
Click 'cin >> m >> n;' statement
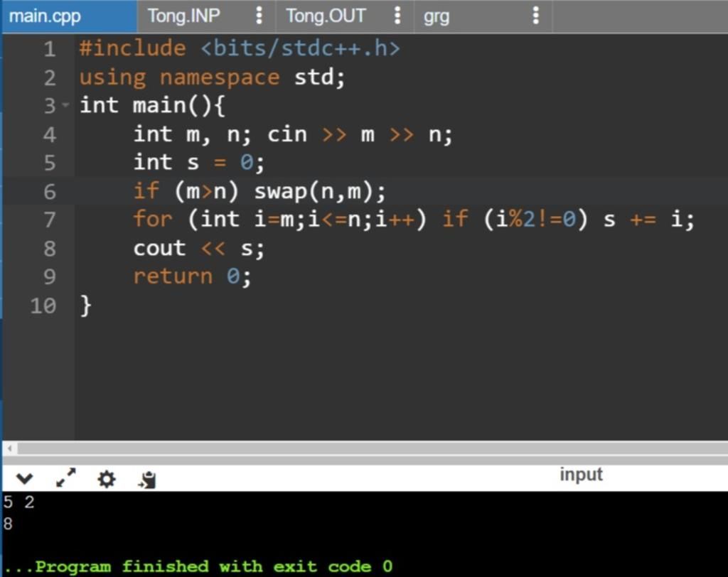pos(360,134)
